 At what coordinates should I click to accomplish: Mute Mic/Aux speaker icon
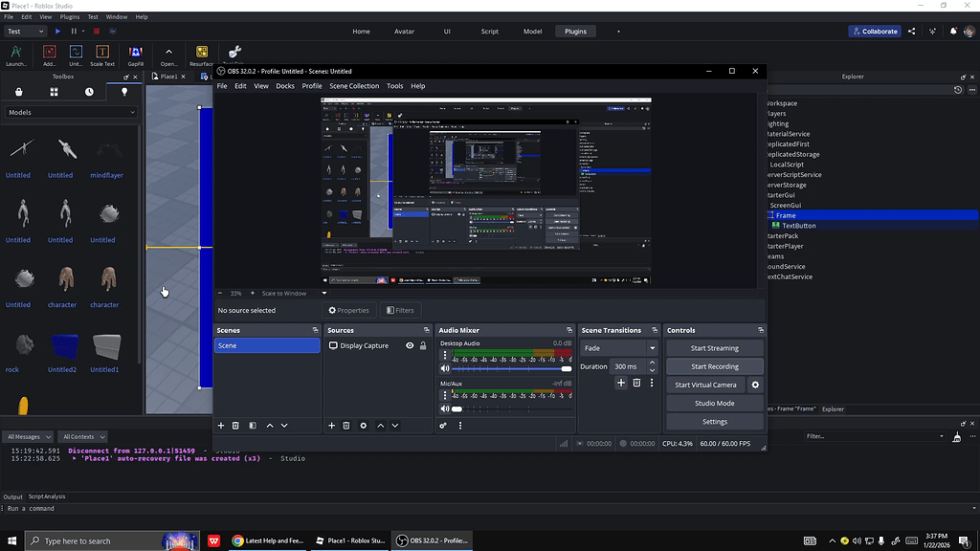(445, 409)
